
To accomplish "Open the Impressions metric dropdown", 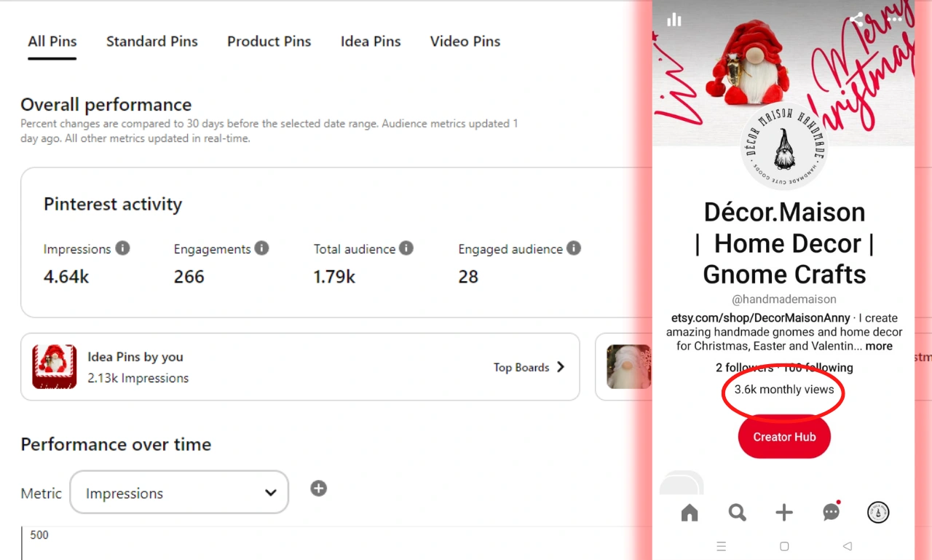I will pyautogui.click(x=179, y=492).
